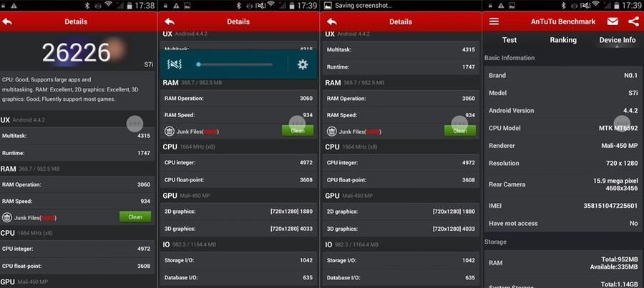Tap the smart stay eye icon in the 17:38 status bar

click(98, 5)
